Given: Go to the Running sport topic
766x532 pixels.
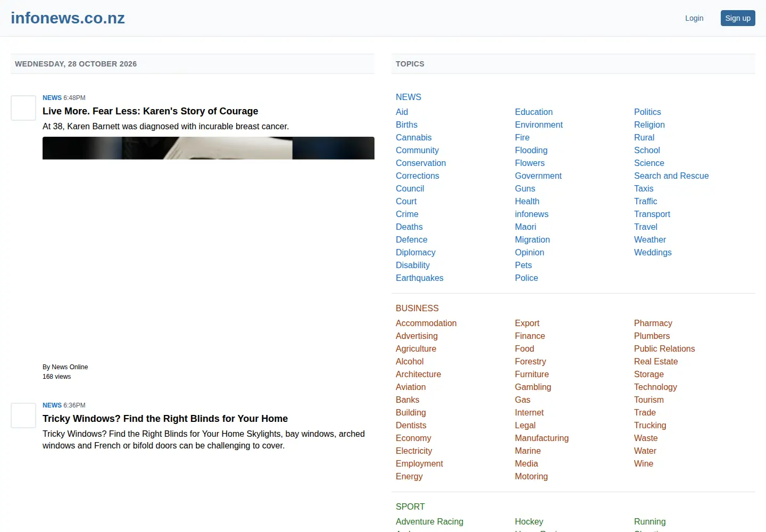Looking at the screenshot, I should 650,521.
